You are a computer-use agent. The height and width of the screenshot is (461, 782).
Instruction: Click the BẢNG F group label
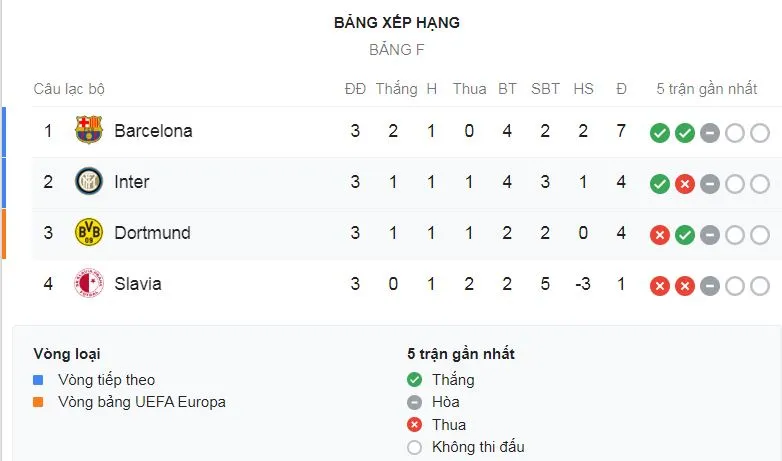397,49
